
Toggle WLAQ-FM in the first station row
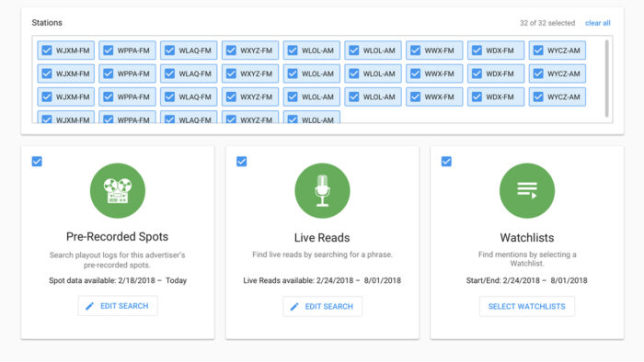189,51
